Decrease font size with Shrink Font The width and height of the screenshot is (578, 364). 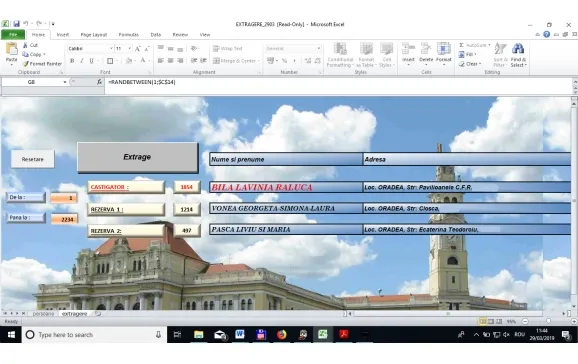(x=147, y=49)
